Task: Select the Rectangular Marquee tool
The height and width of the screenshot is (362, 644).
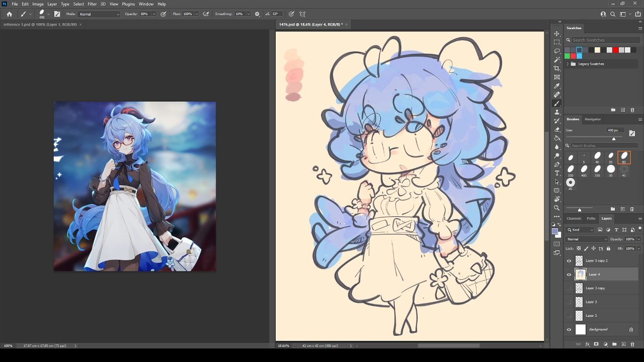Action: tap(557, 42)
